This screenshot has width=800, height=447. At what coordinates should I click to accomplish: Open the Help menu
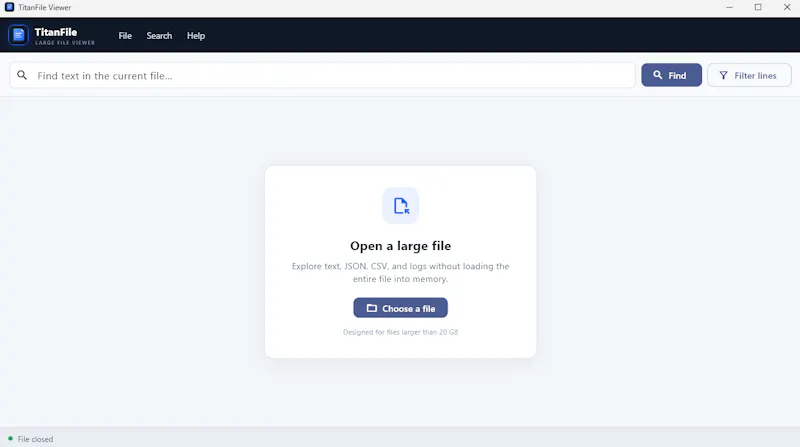pos(196,36)
